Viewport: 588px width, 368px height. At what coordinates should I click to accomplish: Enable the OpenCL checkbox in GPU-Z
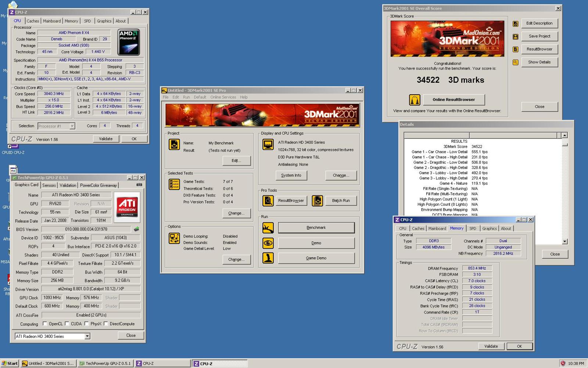click(45, 324)
